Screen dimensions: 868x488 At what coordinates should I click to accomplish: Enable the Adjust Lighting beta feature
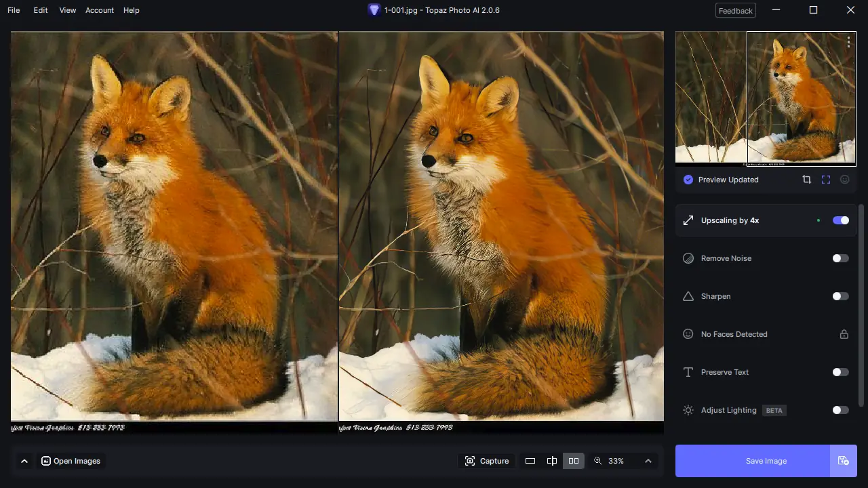840,410
